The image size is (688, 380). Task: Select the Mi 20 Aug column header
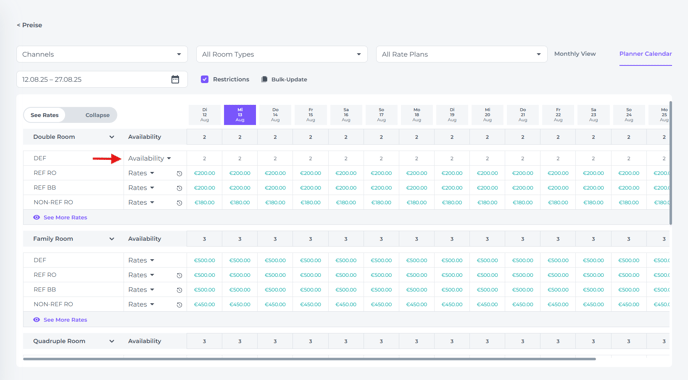(x=487, y=115)
